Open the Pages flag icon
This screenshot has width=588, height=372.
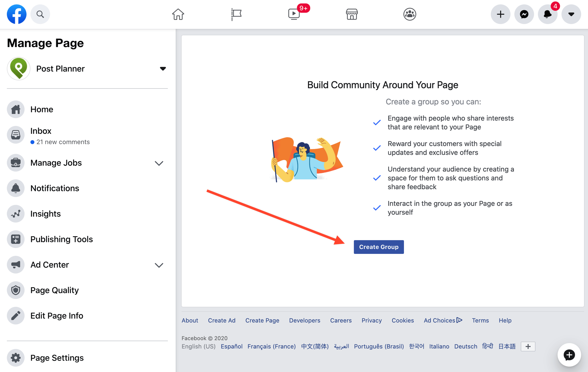(x=236, y=14)
